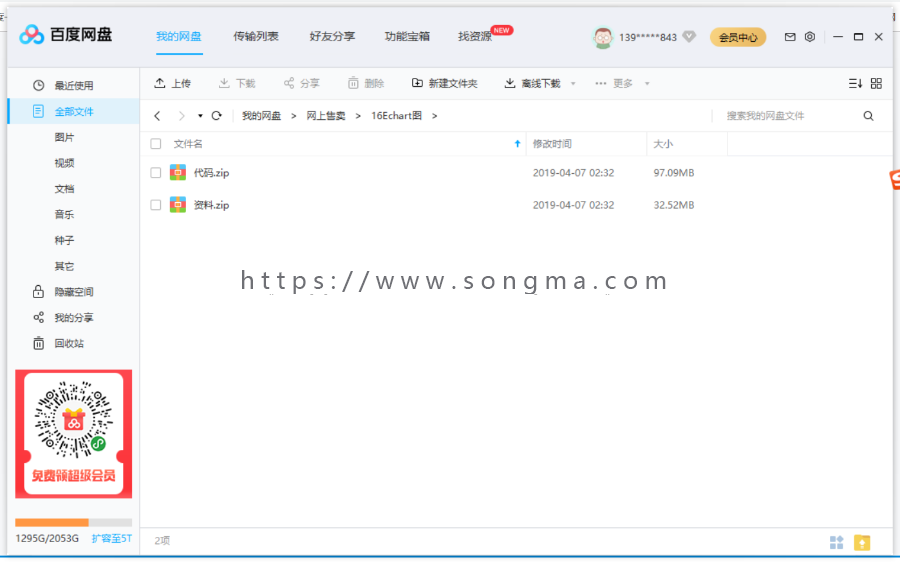
Task: Click 上传 upload button
Action: coord(172,83)
